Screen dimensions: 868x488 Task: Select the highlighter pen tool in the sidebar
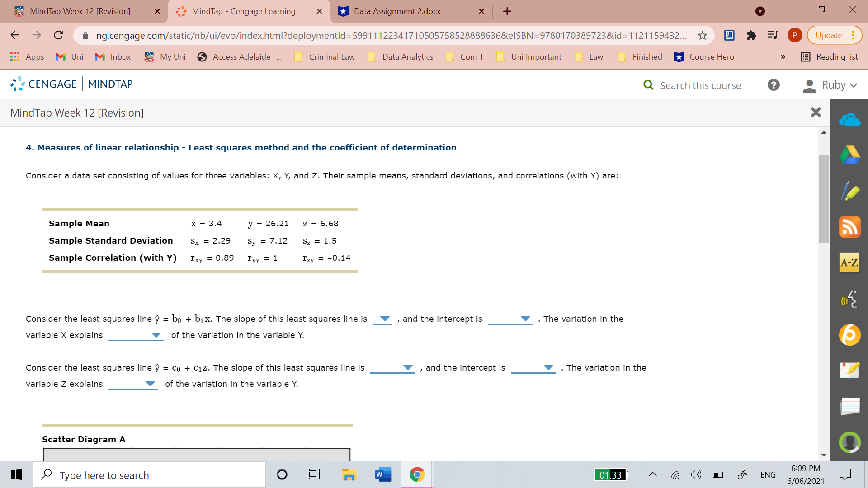pos(850,191)
